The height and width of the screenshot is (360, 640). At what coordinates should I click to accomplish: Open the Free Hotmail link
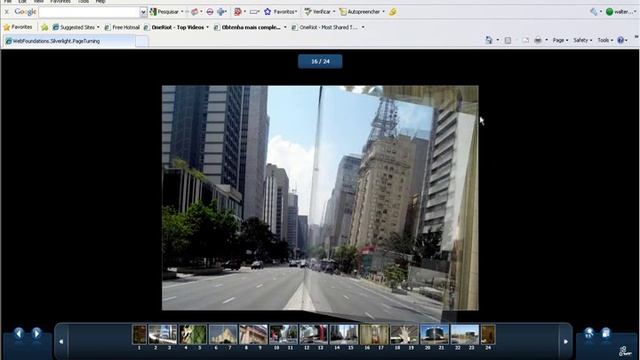pyautogui.click(x=122, y=27)
